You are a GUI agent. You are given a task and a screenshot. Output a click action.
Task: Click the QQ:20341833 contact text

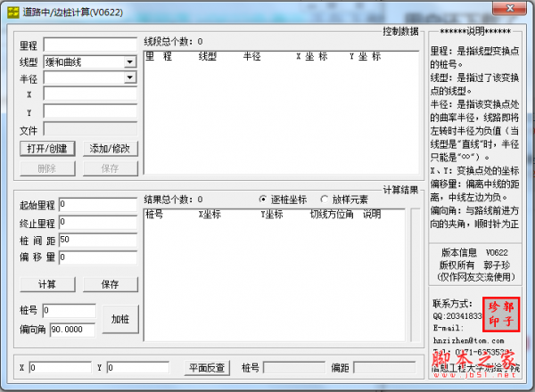pyautogui.click(x=457, y=316)
